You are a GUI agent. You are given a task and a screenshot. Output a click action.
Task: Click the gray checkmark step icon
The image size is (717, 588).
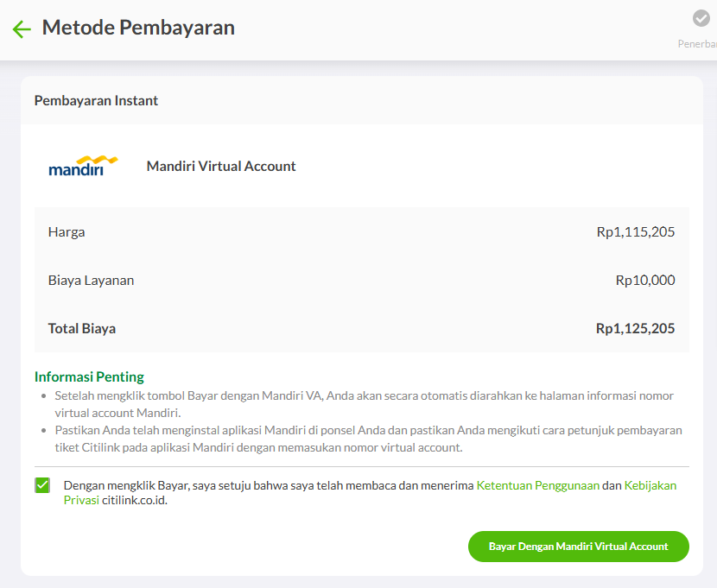point(701,19)
